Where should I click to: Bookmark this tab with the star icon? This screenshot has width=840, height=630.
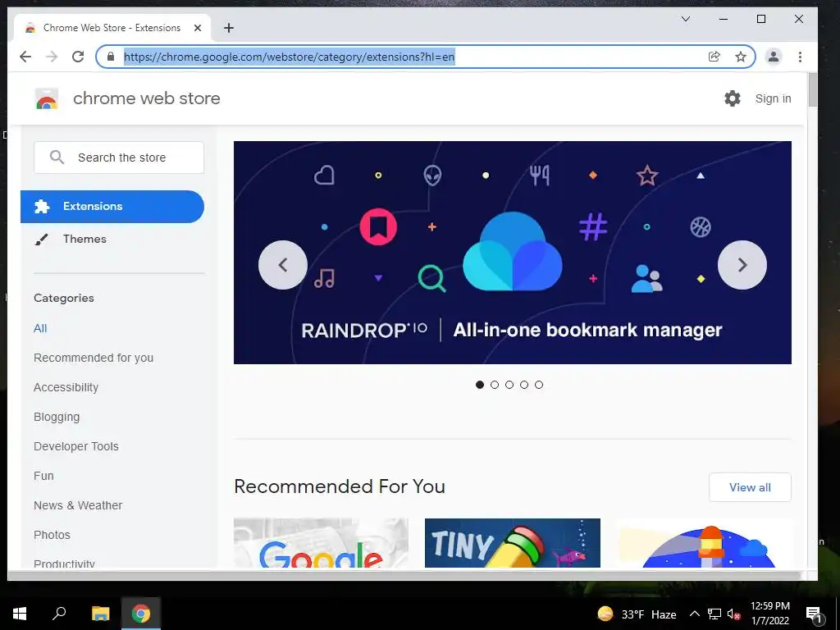point(741,57)
